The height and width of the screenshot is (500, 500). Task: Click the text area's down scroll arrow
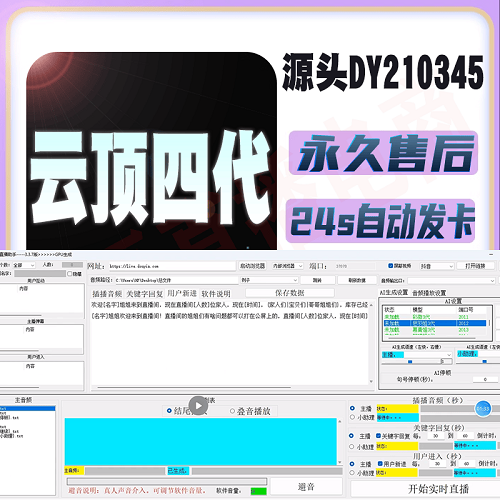click(x=371, y=381)
